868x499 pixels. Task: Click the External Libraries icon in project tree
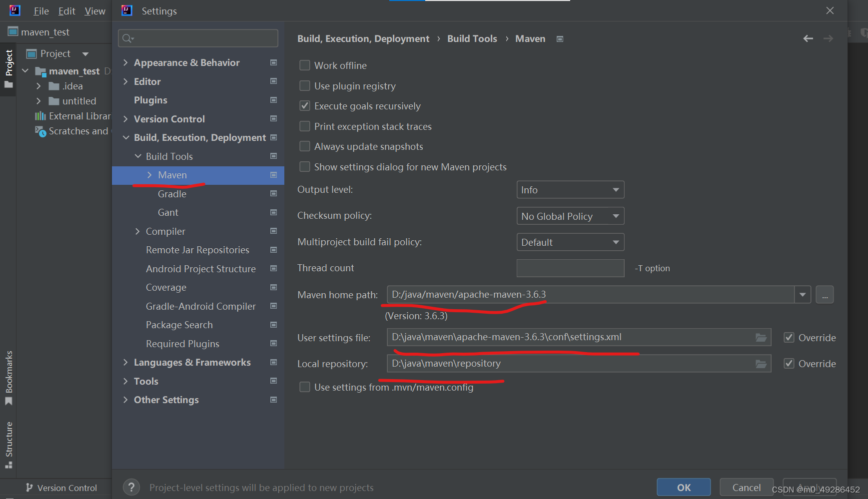pos(40,116)
